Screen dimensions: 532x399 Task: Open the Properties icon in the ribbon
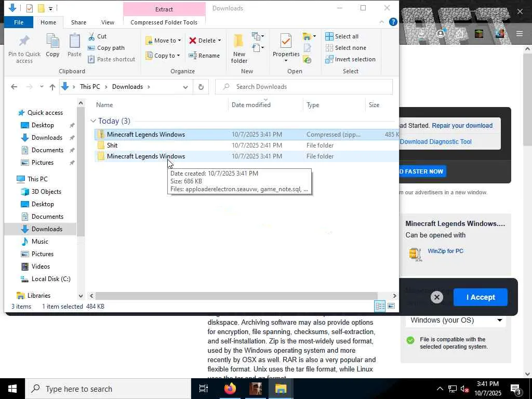tap(286, 41)
